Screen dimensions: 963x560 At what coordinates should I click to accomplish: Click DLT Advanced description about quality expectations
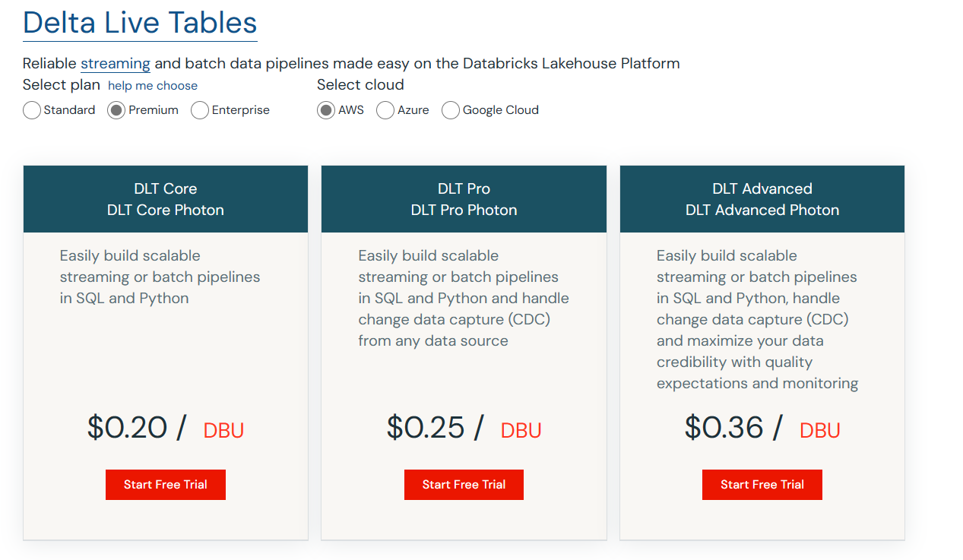click(758, 319)
